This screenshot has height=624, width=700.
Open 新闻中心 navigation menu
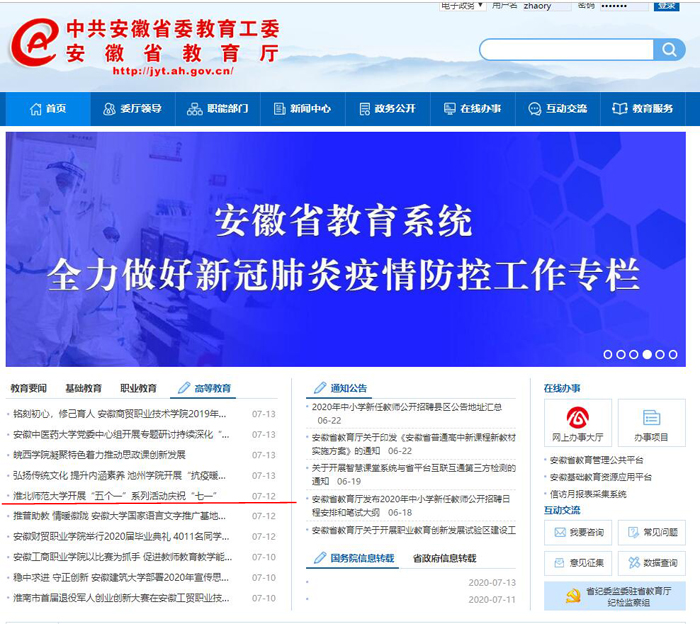click(301, 109)
